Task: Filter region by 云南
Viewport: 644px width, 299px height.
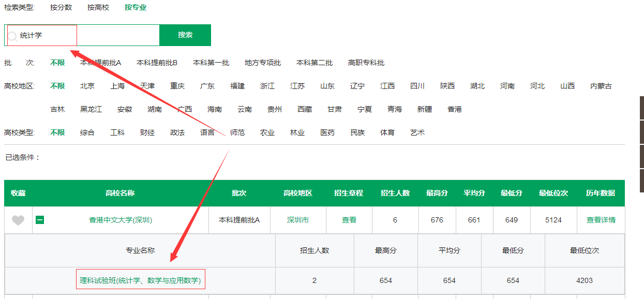Action: tap(245, 109)
